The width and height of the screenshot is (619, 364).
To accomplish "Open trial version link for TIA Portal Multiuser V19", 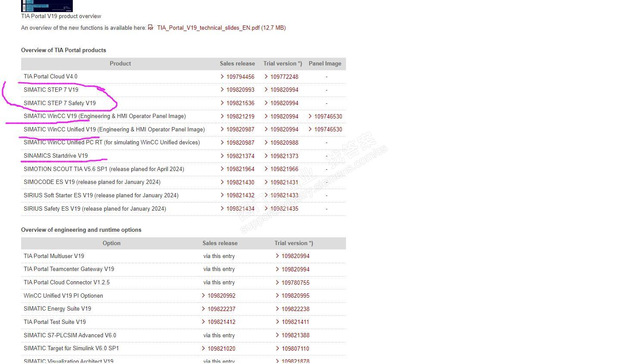I will pyautogui.click(x=296, y=256).
